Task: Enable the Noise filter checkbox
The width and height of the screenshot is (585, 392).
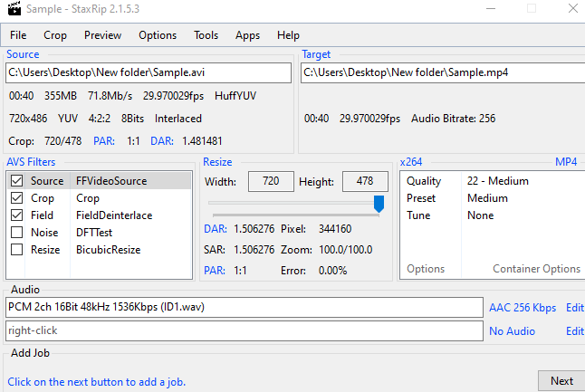Action: click(16, 233)
